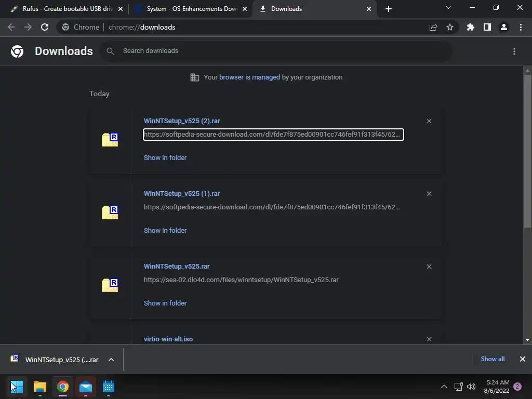Open the virtio-win-alt.iso file link
532x399 pixels.
pyautogui.click(x=168, y=339)
